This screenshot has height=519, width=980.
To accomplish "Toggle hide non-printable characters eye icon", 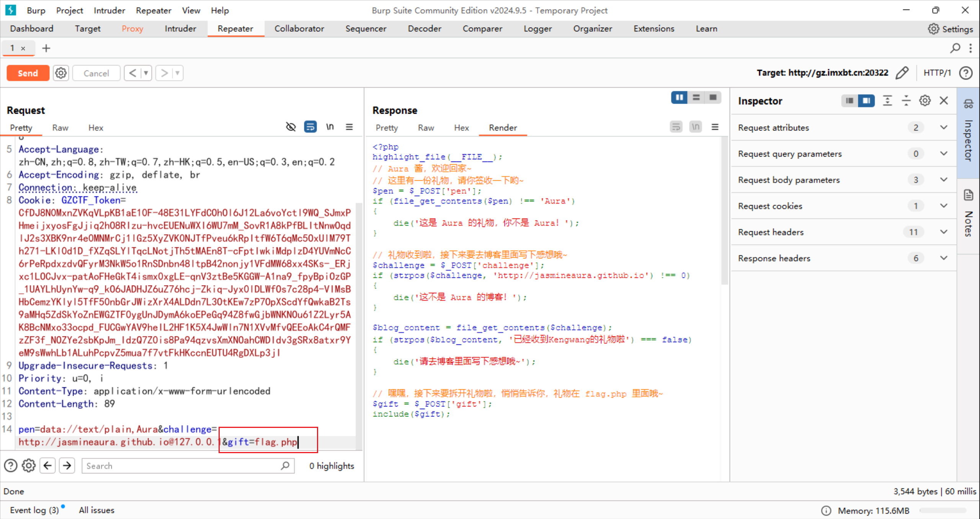I will point(291,127).
